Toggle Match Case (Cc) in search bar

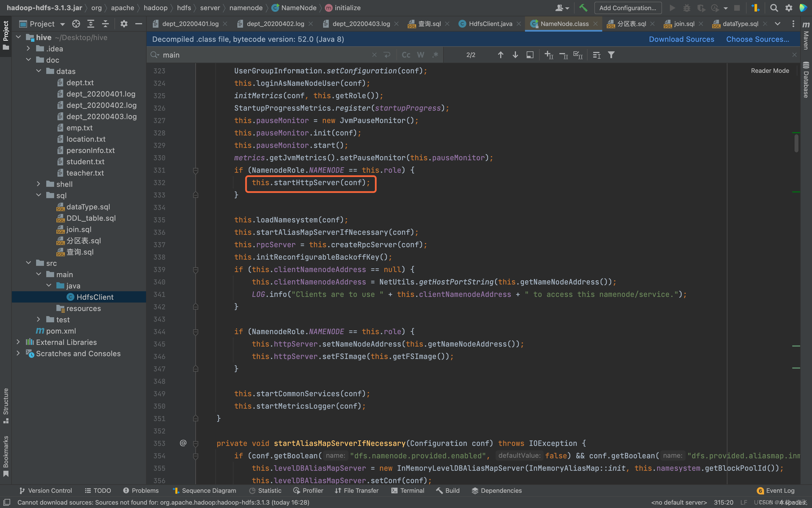(406, 55)
